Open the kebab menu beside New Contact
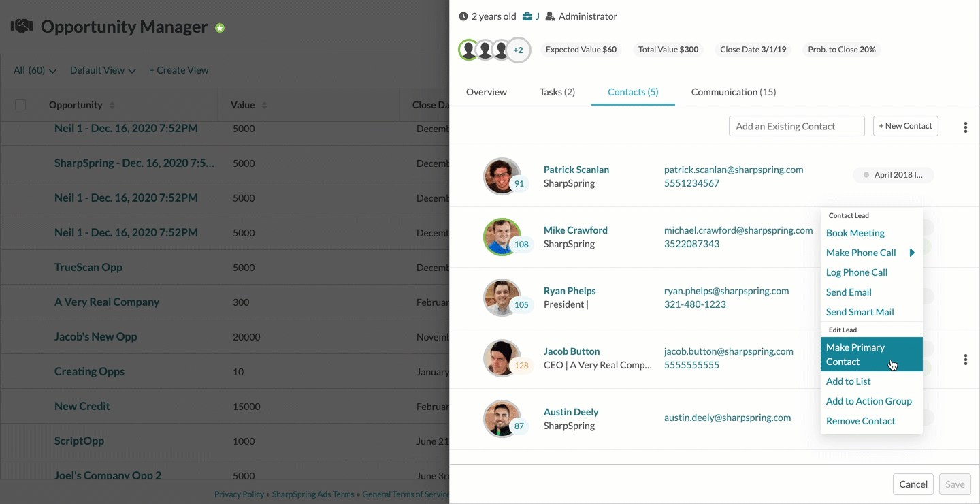 (x=965, y=127)
